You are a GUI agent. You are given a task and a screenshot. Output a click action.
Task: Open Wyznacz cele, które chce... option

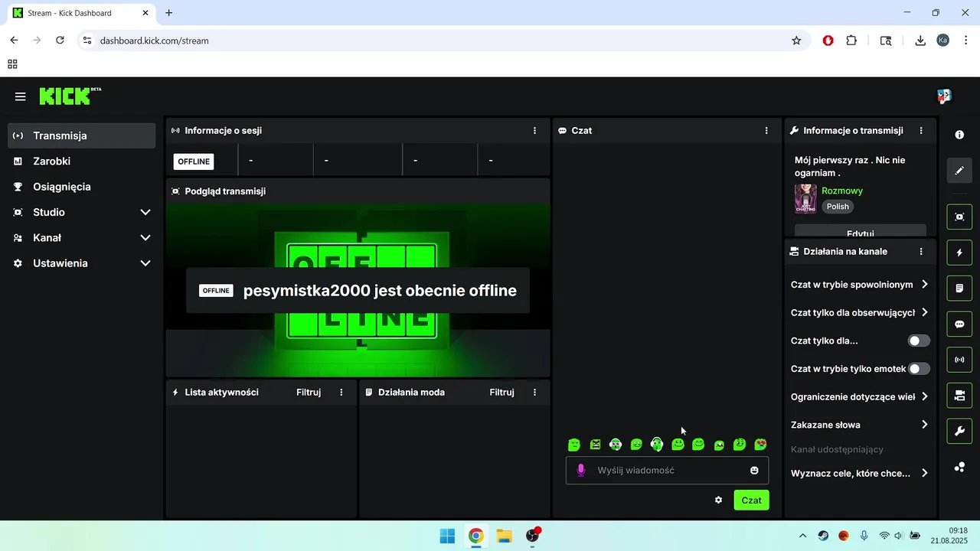[860, 474]
